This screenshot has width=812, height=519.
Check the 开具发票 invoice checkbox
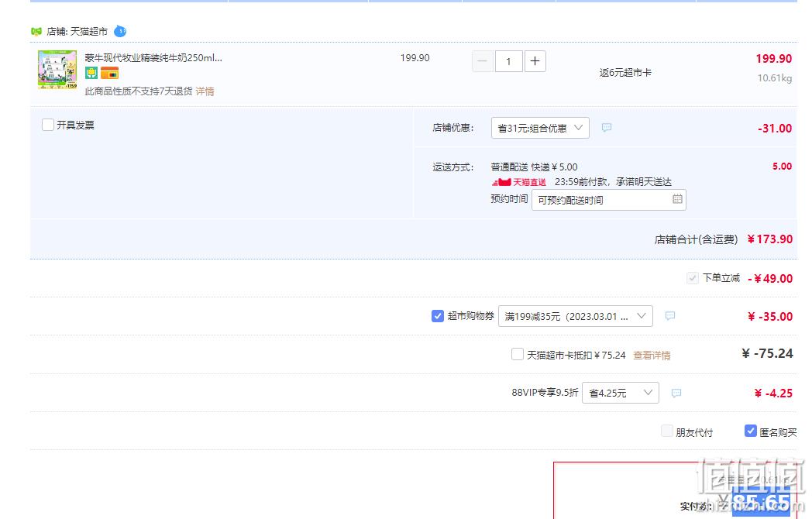[x=47, y=125]
